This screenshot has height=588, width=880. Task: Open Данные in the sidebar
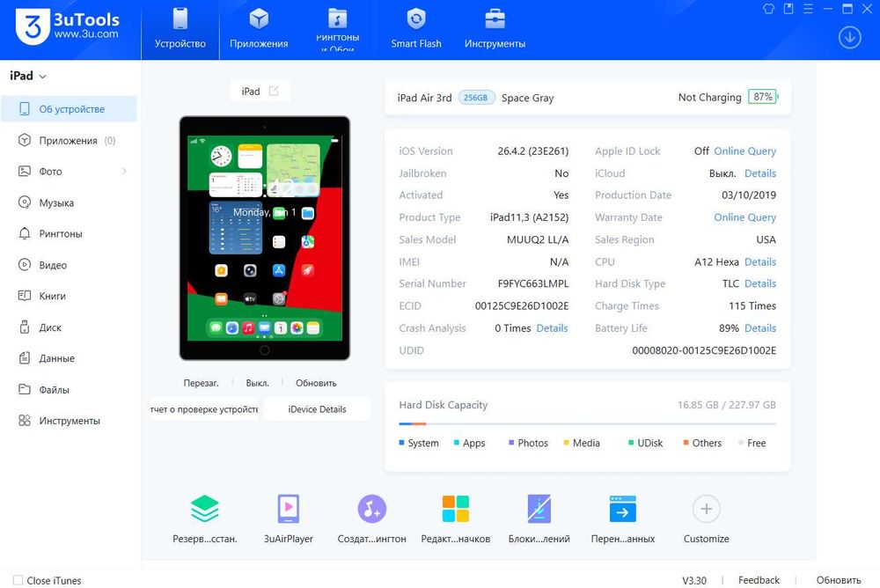click(x=69, y=358)
